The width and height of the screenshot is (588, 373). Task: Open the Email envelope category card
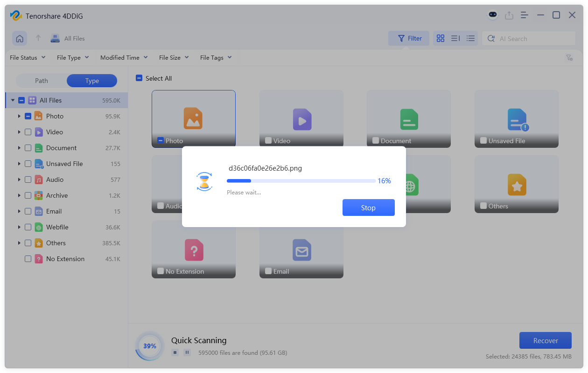301,249
